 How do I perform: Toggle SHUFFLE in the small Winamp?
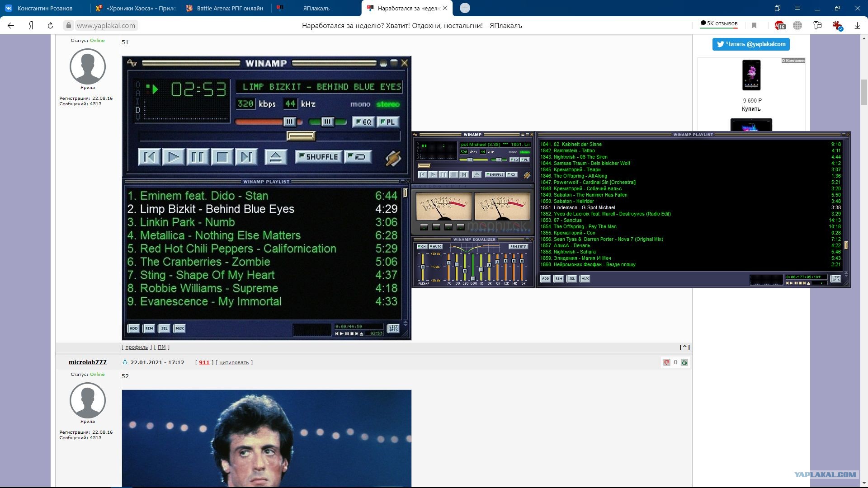495,174
